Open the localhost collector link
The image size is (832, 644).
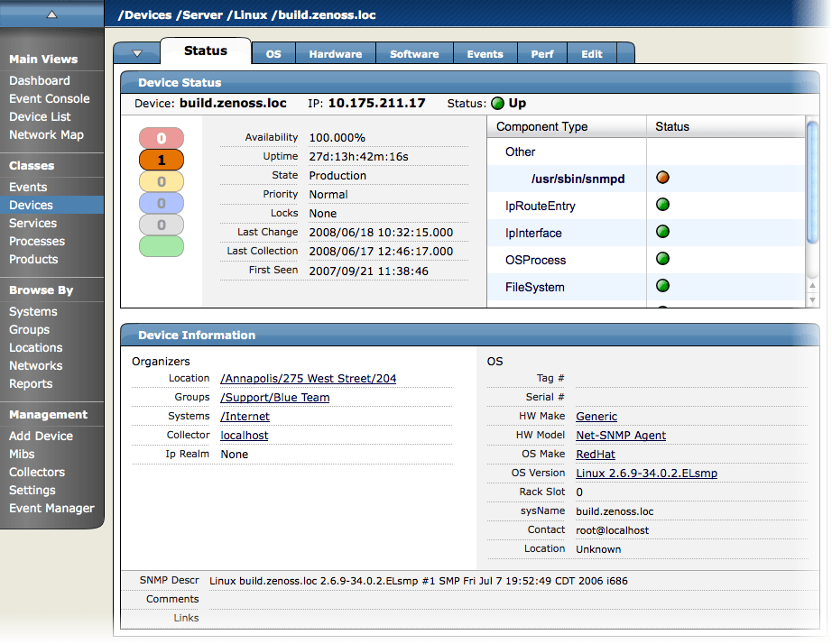point(244,436)
